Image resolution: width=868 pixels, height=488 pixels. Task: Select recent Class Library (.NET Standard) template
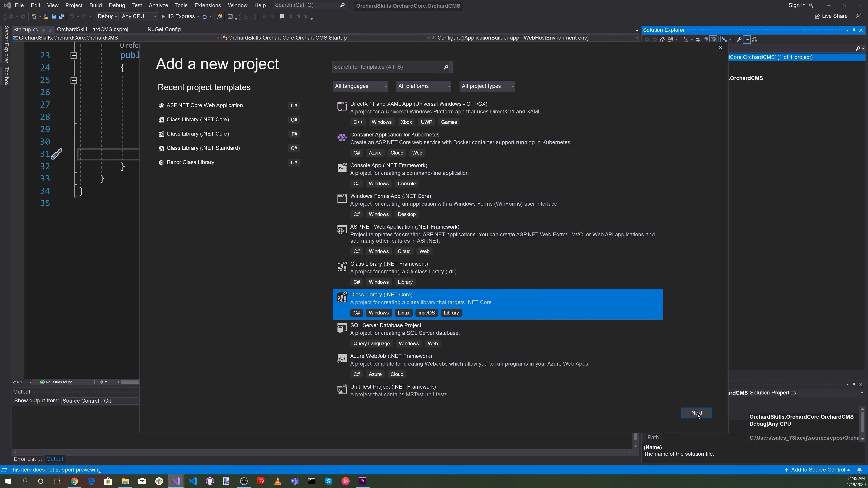[x=229, y=148]
